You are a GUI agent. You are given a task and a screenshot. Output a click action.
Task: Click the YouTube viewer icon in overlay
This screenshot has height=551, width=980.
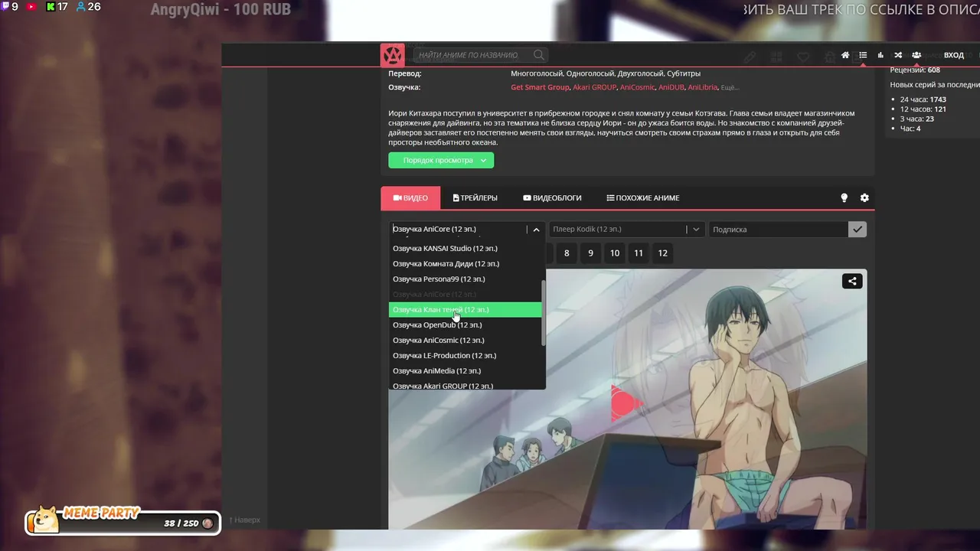(x=31, y=7)
